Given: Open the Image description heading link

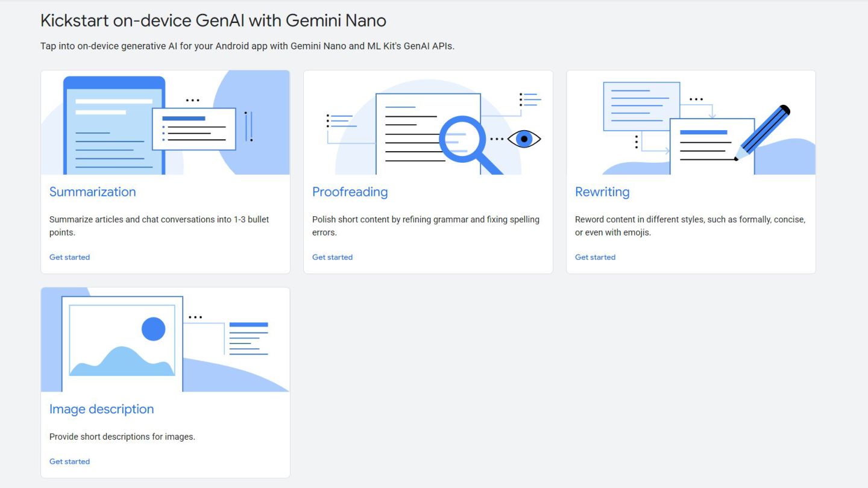Looking at the screenshot, I should tap(101, 409).
